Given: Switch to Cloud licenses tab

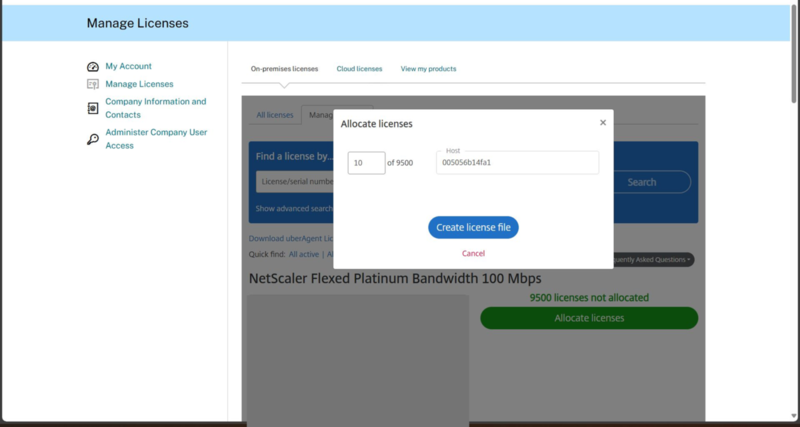Looking at the screenshot, I should pos(359,69).
